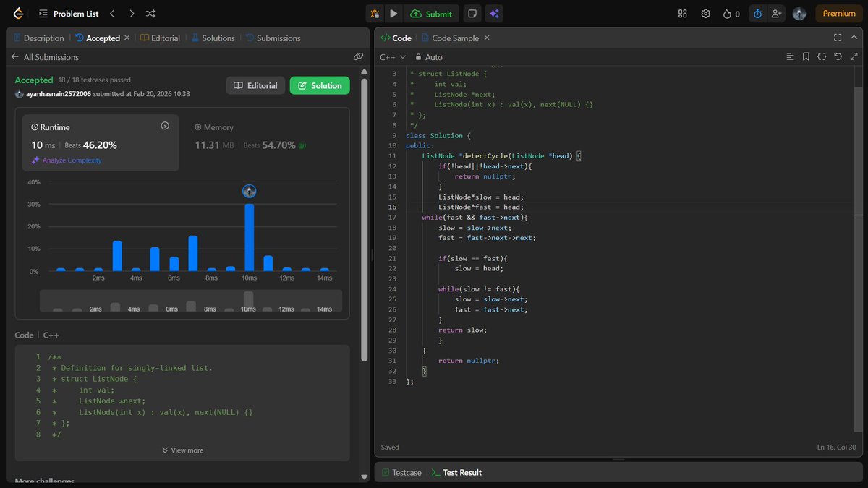Viewport: 868px width, 488px height.
Task: Open the AI sparkle assistant icon
Action: coord(494,14)
